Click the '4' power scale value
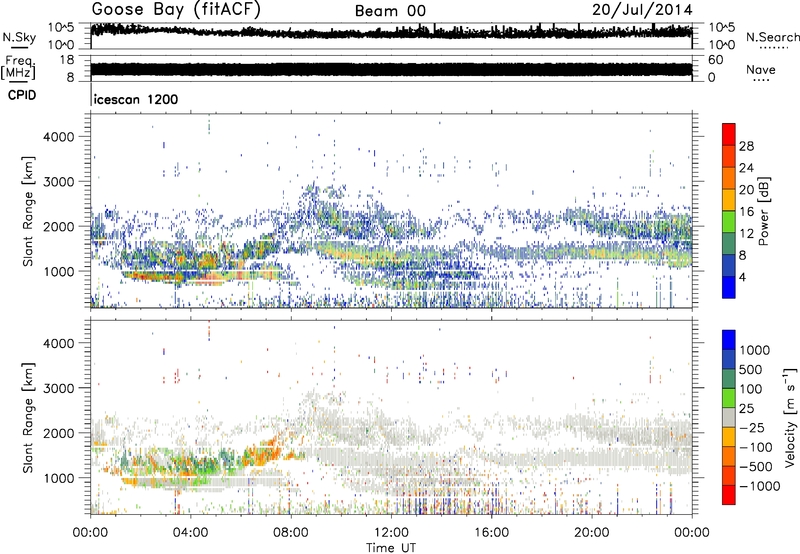The image size is (800, 554). 742,277
